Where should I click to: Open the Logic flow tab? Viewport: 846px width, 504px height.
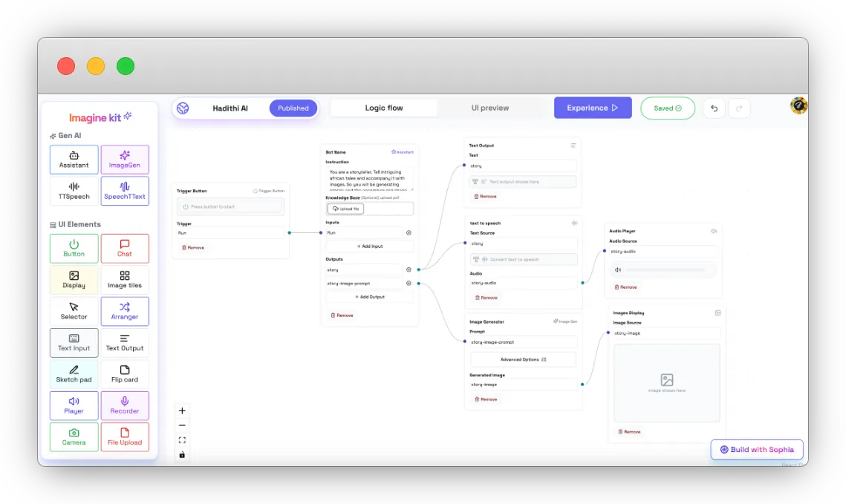(x=384, y=108)
